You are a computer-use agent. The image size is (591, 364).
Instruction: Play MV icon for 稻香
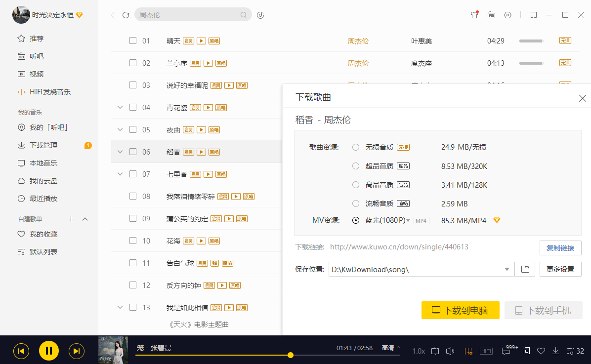(201, 152)
